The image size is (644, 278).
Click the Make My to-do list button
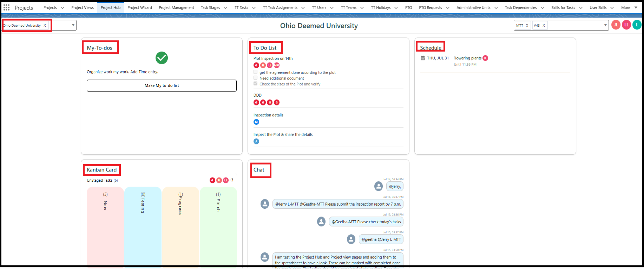point(162,85)
